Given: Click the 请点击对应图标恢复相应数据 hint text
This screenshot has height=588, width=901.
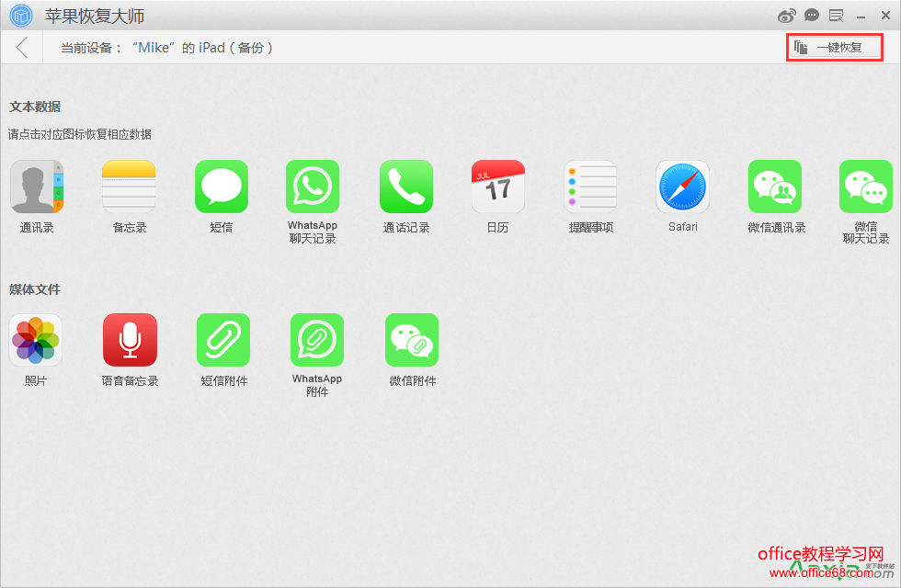Looking at the screenshot, I should coord(80,134).
